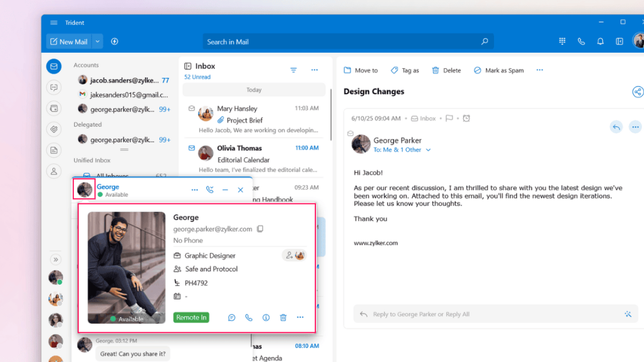
Task: Click the info icon in George's contact card
Action: pos(266,318)
